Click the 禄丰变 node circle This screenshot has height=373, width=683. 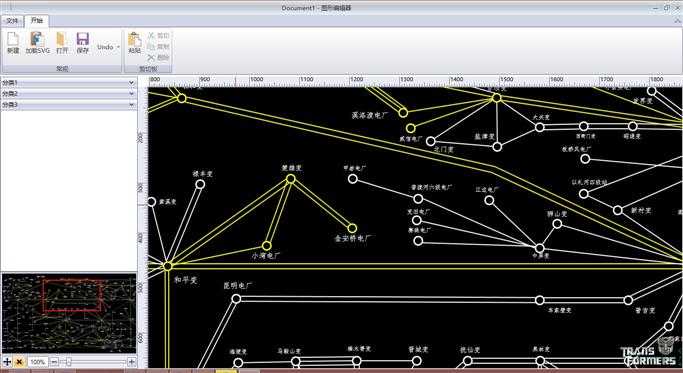tap(200, 184)
